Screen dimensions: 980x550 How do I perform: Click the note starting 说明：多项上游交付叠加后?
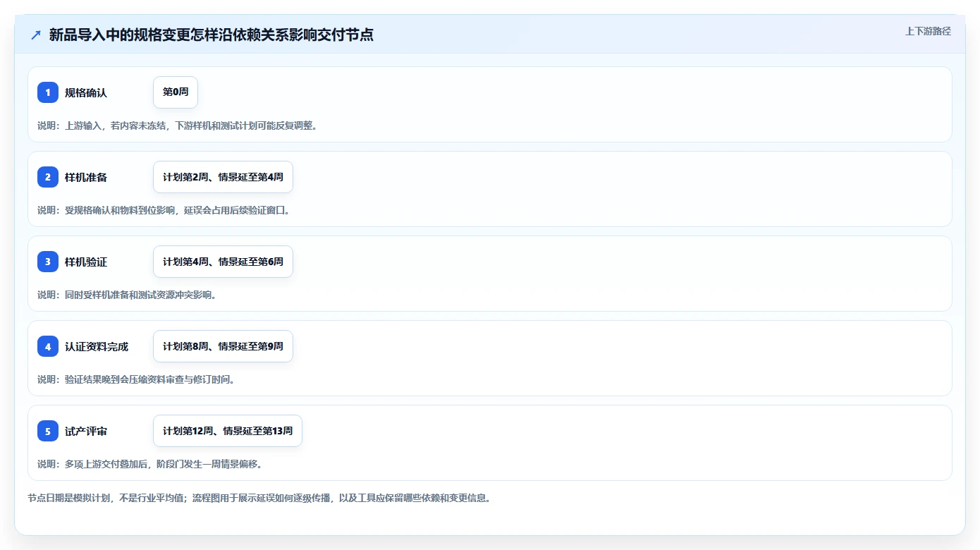pyautogui.click(x=149, y=464)
